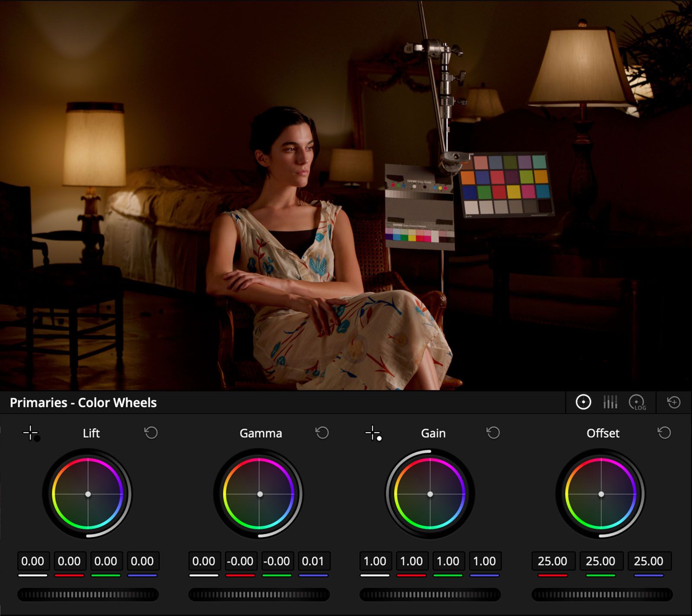Click the center puck of the Gain wheel
The width and height of the screenshot is (692, 616).
(431, 493)
